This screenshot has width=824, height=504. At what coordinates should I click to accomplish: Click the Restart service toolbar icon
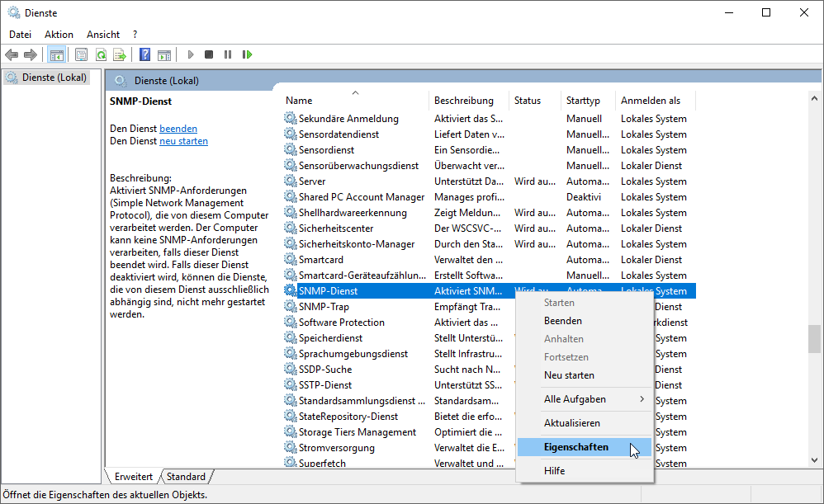[x=247, y=54]
